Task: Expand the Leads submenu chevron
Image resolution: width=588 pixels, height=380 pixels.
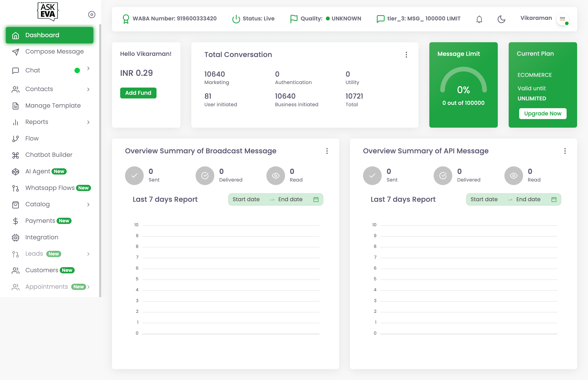Action: (88, 254)
